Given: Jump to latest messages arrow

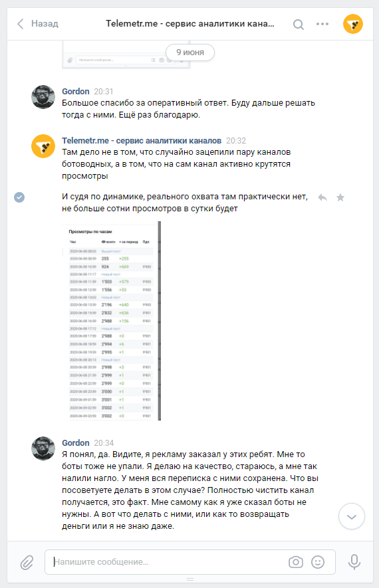Looking at the screenshot, I should click(x=352, y=516).
